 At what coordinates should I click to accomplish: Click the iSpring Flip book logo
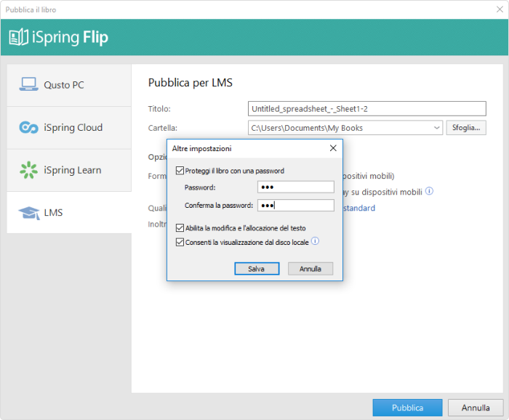click(19, 37)
